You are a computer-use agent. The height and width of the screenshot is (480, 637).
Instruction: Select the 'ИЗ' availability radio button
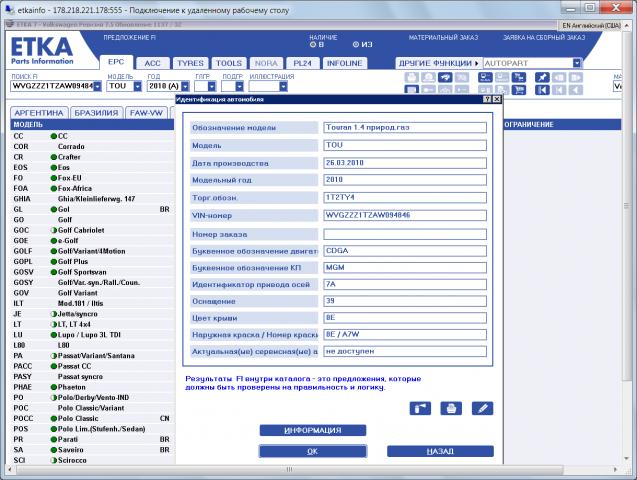(356, 44)
